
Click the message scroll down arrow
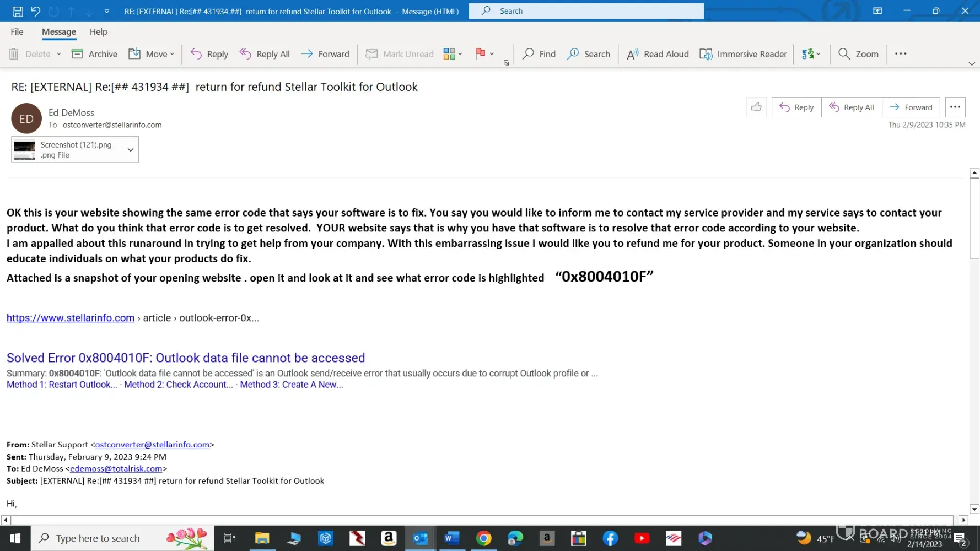pyautogui.click(x=974, y=509)
